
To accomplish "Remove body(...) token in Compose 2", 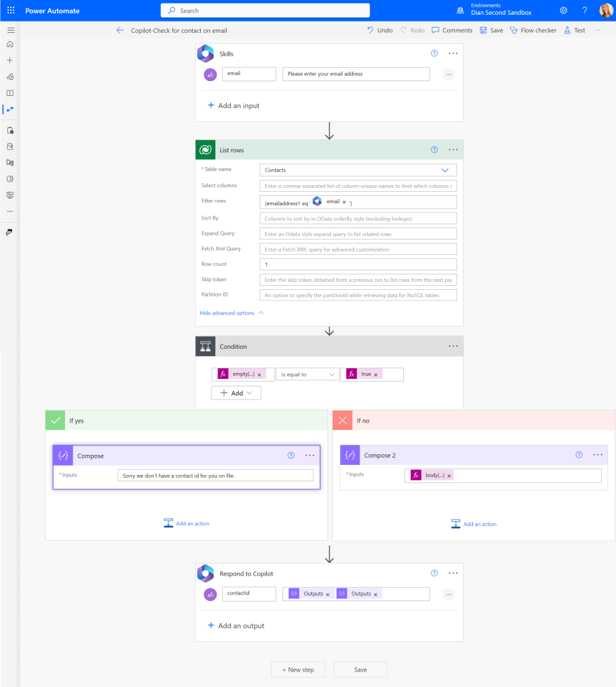I will pyautogui.click(x=450, y=475).
